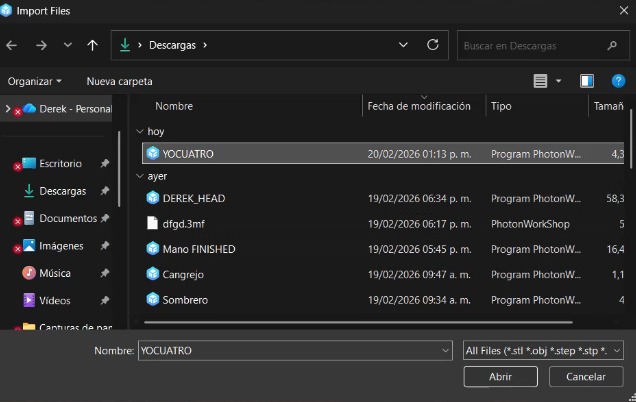
Task: Select Derek - Personal OneDrive entry
Action: pyautogui.click(x=75, y=109)
